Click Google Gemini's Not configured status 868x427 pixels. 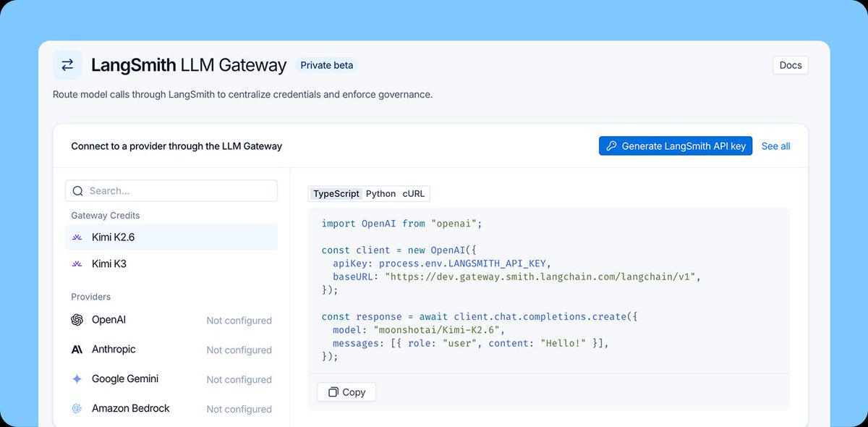click(239, 380)
